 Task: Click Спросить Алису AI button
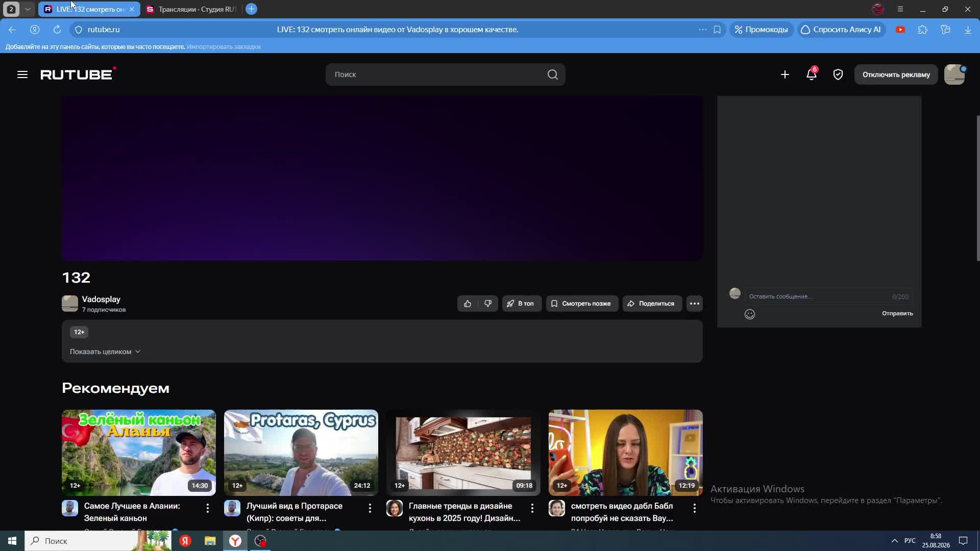841,30
